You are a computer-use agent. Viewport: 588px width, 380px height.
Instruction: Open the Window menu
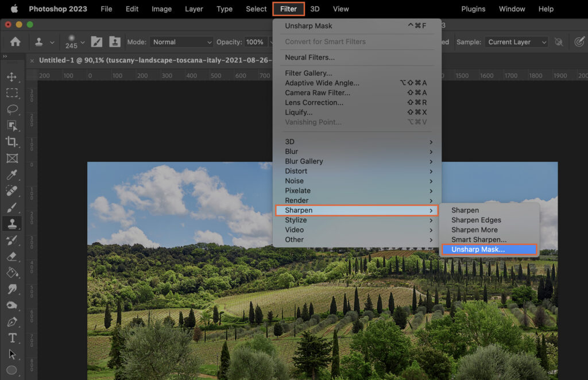tap(512, 9)
